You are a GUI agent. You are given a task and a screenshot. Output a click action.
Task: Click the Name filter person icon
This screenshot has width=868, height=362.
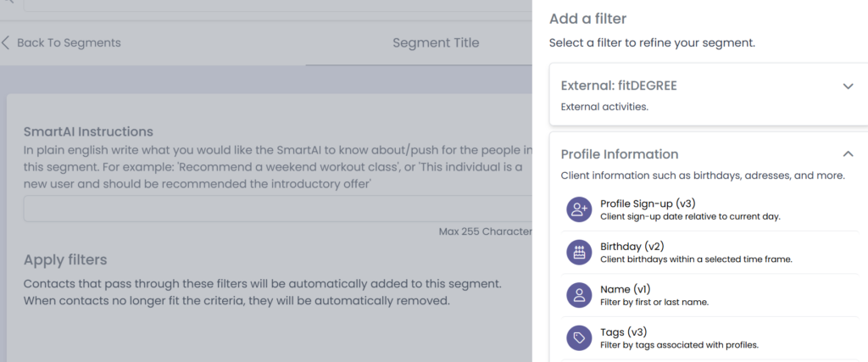tap(580, 295)
